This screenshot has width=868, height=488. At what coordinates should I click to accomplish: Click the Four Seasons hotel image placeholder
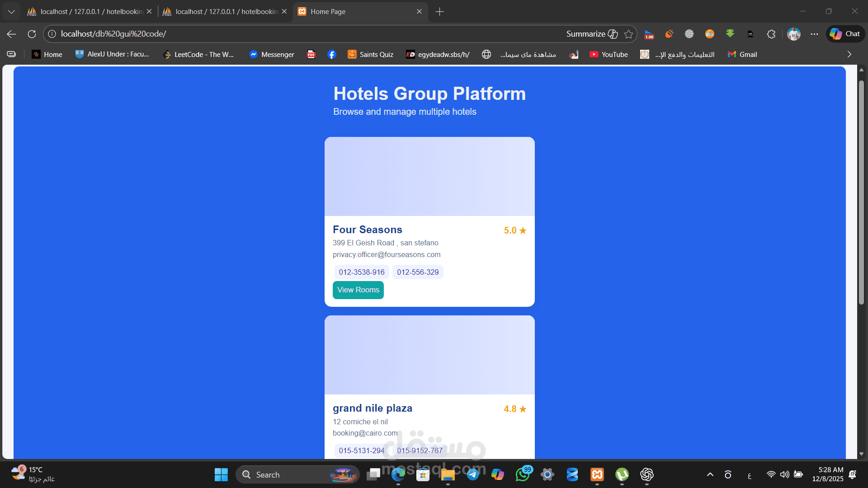point(429,176)
